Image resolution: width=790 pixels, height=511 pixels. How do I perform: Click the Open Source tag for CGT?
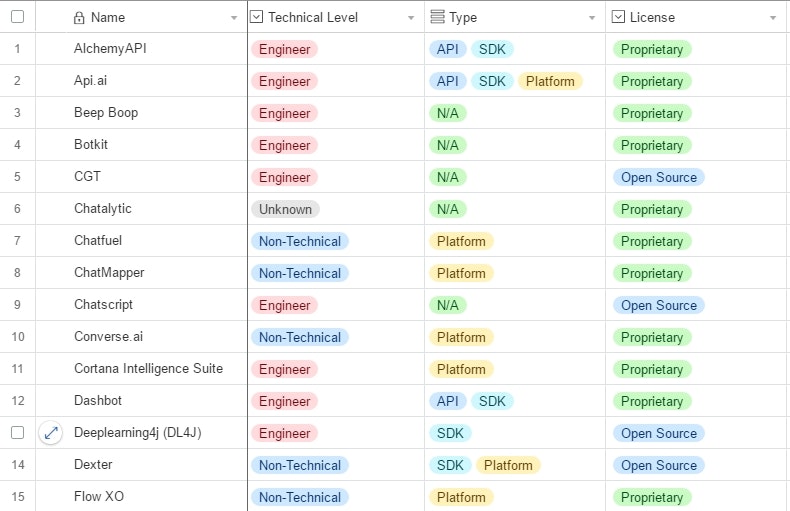pos(658,177)
